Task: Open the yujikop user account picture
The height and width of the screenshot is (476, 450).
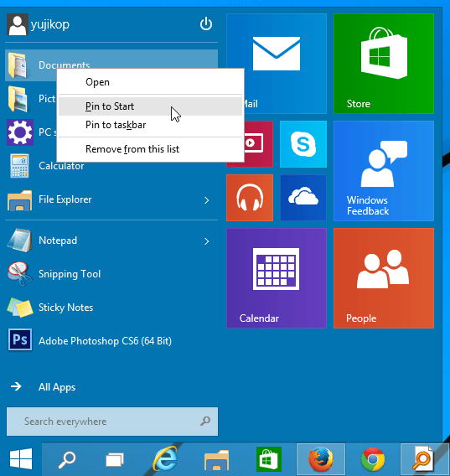Action: coord(18,24)
